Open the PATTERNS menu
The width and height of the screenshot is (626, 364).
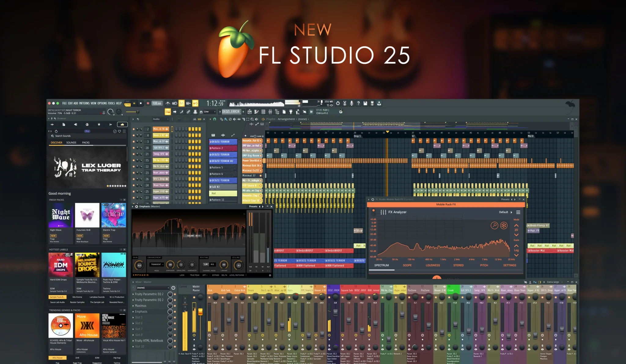(x=84, y=103)
